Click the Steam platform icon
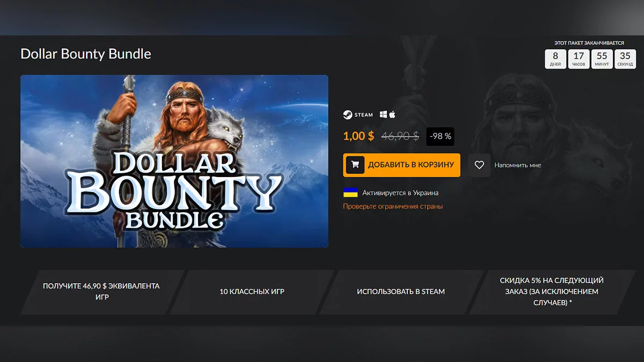The width and height of the screenshot is (644, 362). coord(348,115)
